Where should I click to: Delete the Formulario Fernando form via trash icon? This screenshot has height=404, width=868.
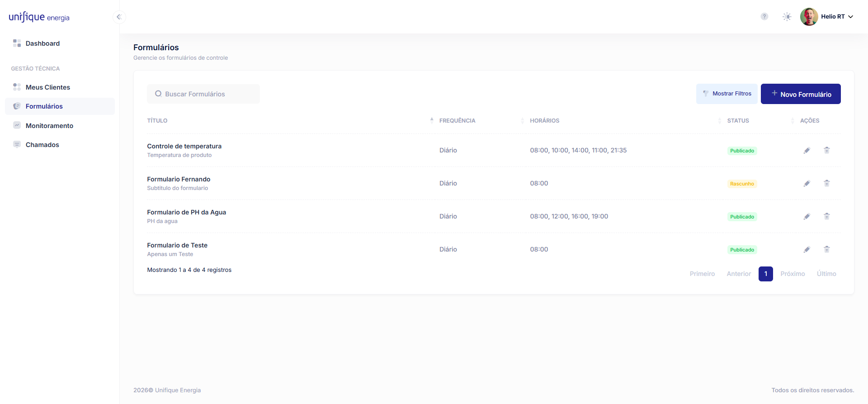coord(826,183)
